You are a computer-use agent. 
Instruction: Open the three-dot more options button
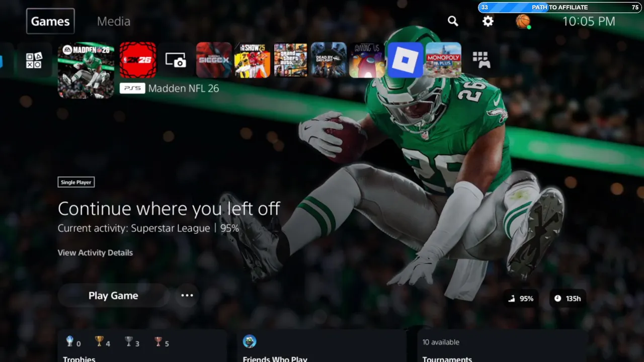(187, 296)
